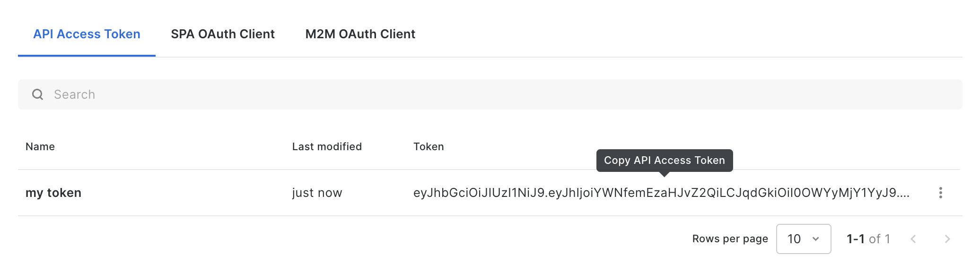Open the three-dot menu for my token
The width and height of the screenshot is (980, 272).
[940, 193]
